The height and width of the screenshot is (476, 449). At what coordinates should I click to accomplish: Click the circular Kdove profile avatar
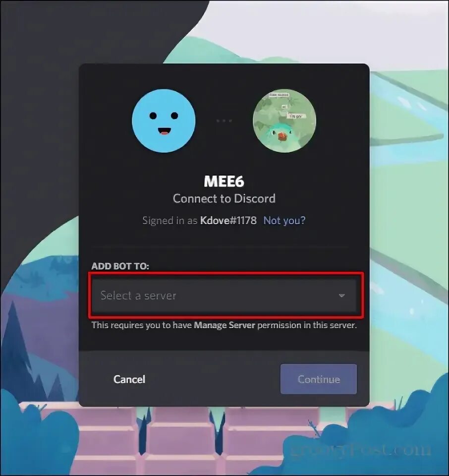[x=284, y=121]
